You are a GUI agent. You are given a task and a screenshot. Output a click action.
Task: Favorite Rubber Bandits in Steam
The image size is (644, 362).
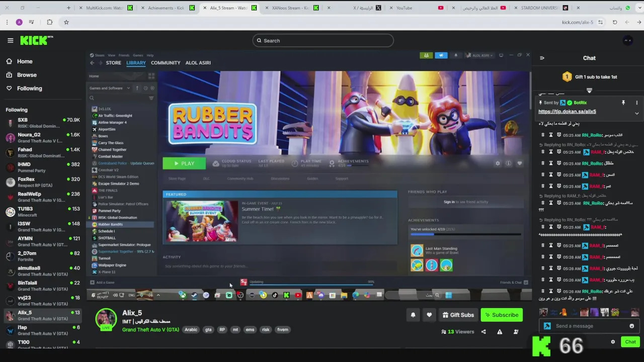519,163
